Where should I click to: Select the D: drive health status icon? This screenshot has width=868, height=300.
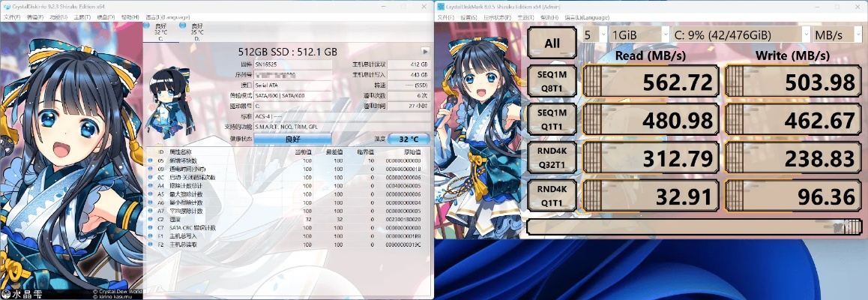click(183, 25)
